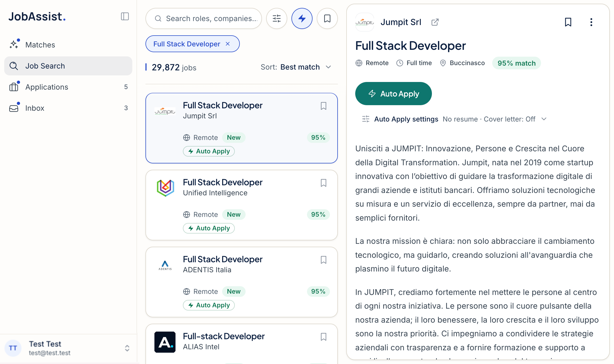This screenshot has height=364, width=614.
Task: Auto Apply on Unified Intelligence job card
Action: pos(209,228)
